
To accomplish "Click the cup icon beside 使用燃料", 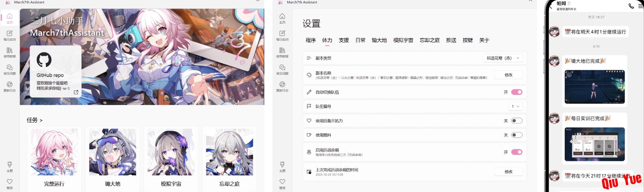I will (x=309, y=135).
